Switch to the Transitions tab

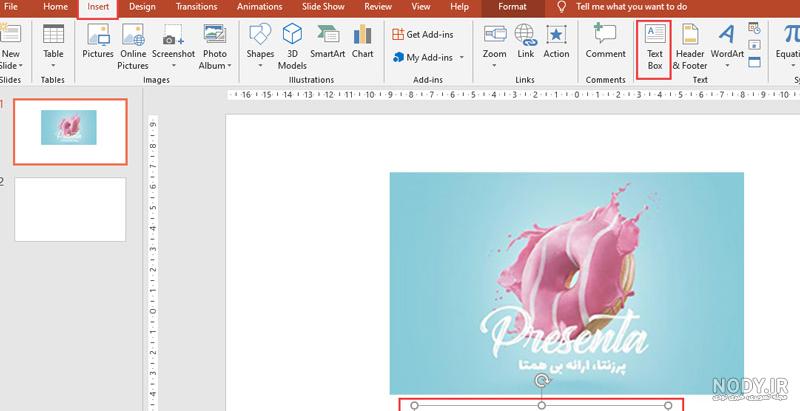click(196, 7)
